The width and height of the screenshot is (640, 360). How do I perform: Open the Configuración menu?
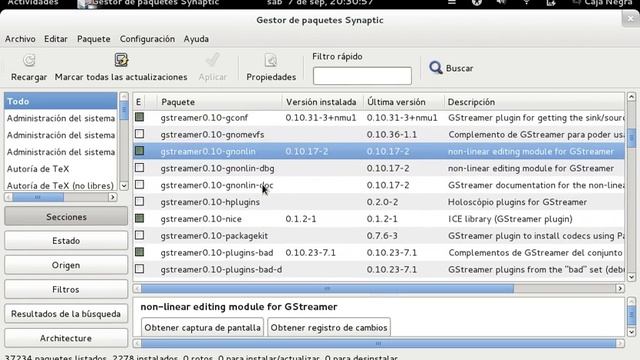pyautogui.click(x=147, y=39)
